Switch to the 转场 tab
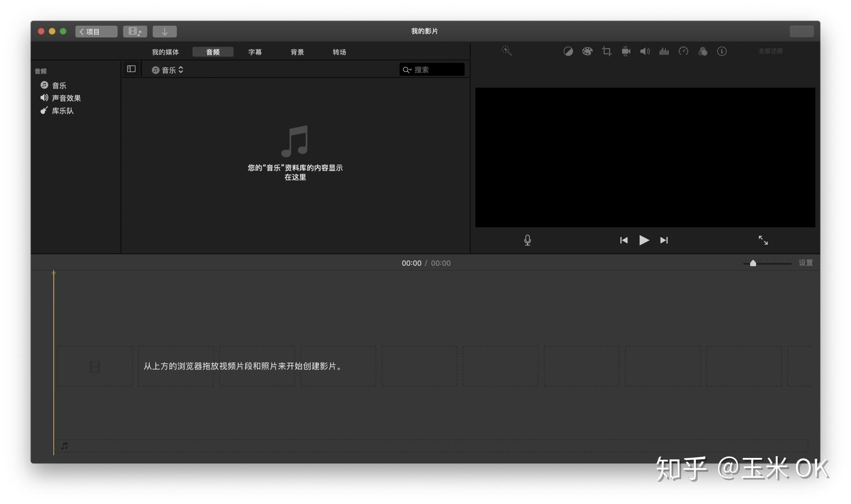Viewport: 851px width, 504px height. coord(339,52)
